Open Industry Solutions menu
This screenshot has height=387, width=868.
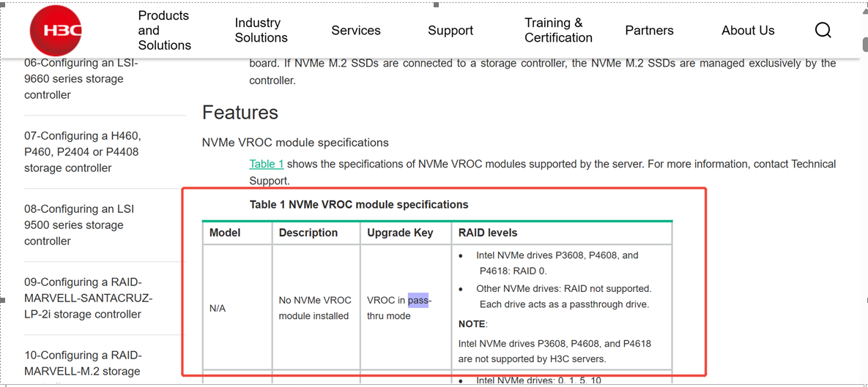click(261, 31)
